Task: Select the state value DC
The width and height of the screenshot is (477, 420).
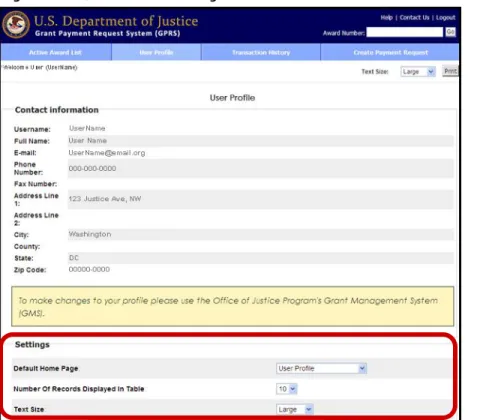Action: tap(74, 258)
